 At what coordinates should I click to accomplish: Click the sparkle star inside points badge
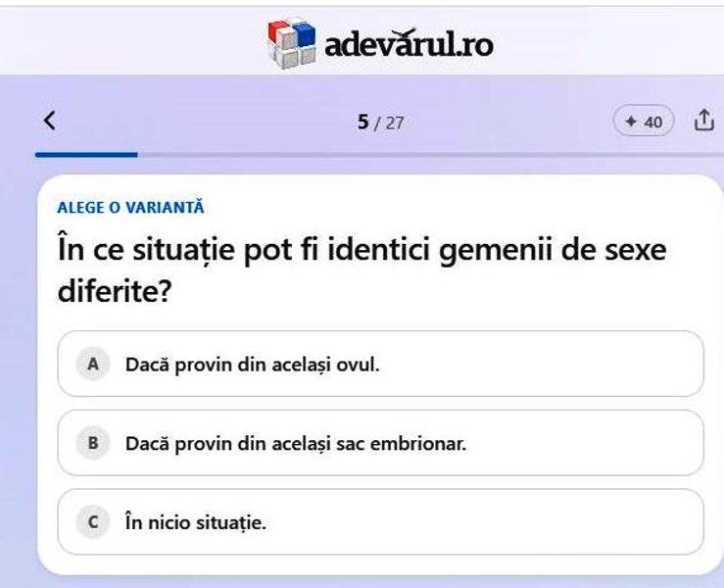pyautogui.click(x=631, y=122)
